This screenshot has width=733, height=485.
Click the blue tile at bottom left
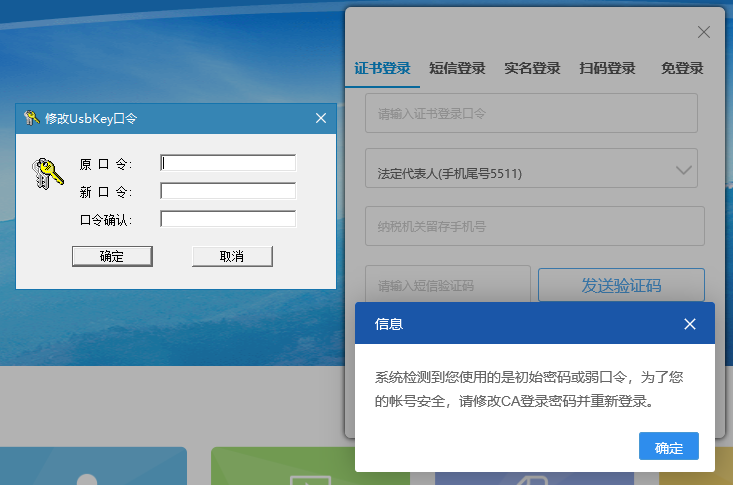93,466
